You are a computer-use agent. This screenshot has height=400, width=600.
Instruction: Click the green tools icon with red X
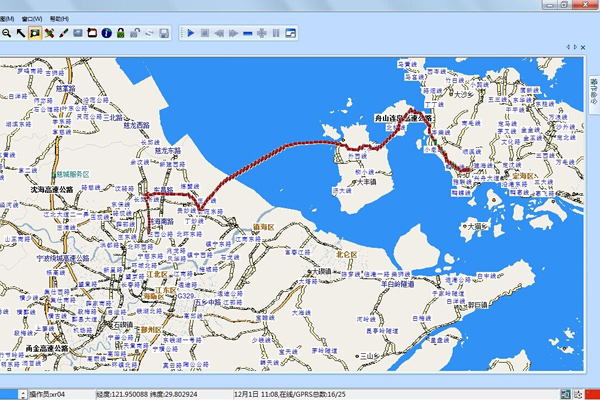pyautogui.click(x=48, y=33)
